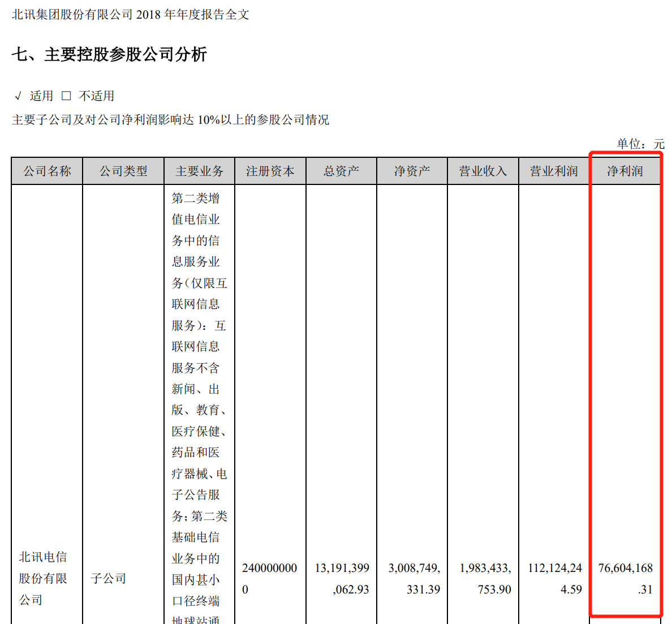Click the company name 北讯电信股份有限公司 cell
This screenshot has height=624, width=672.
(43, 578)
